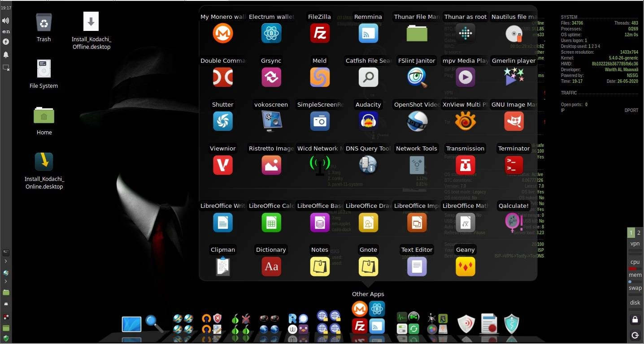Launch Gmerlin player
The width and height of the screenshot is (644, 344).
514,77
